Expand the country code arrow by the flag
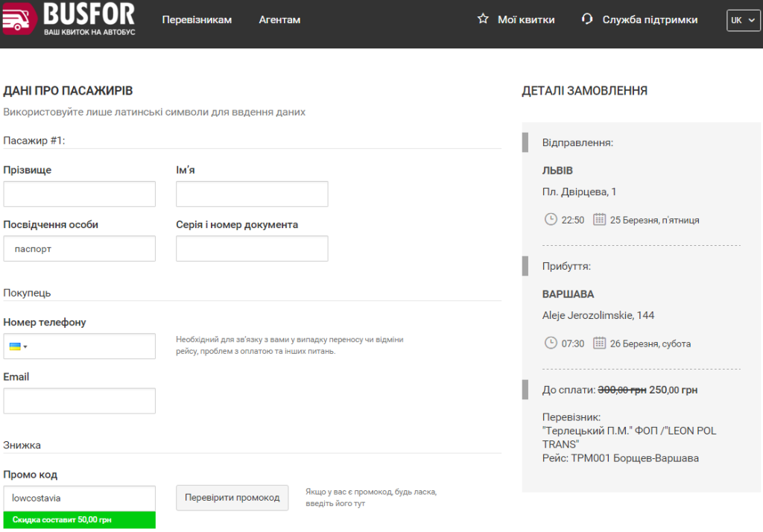Image resolution: width=763 pixels, height=532 pixels. 25,347
